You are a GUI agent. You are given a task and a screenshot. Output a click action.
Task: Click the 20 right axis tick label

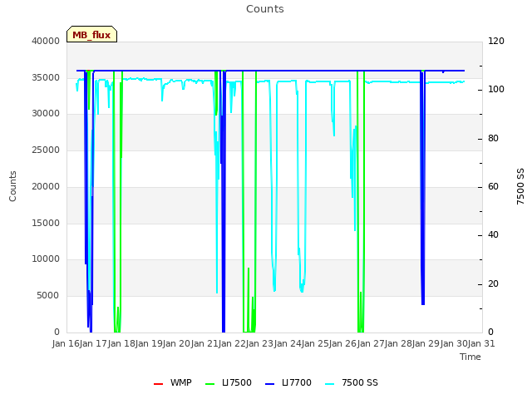point(493,283)
